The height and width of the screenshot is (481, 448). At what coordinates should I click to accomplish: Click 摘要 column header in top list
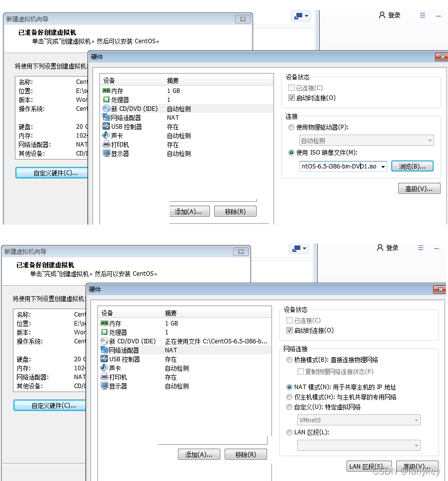pos(218,80)
